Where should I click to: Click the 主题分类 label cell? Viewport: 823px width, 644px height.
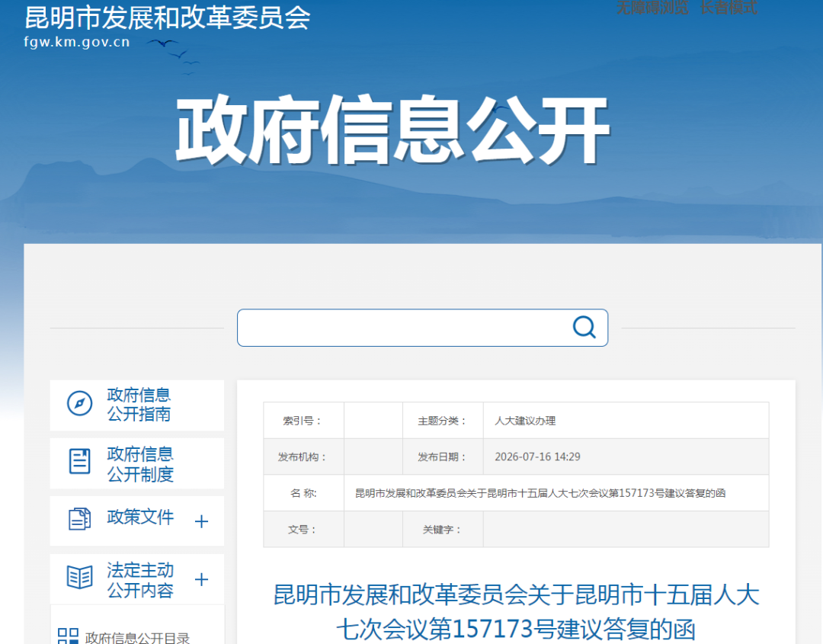pos(443,421)
